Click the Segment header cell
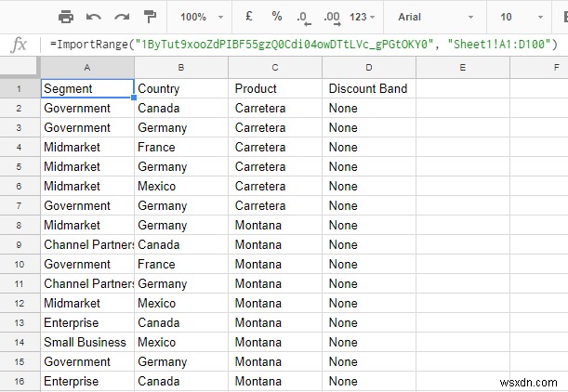Screen dimensions: 568x392 [86, 88]
